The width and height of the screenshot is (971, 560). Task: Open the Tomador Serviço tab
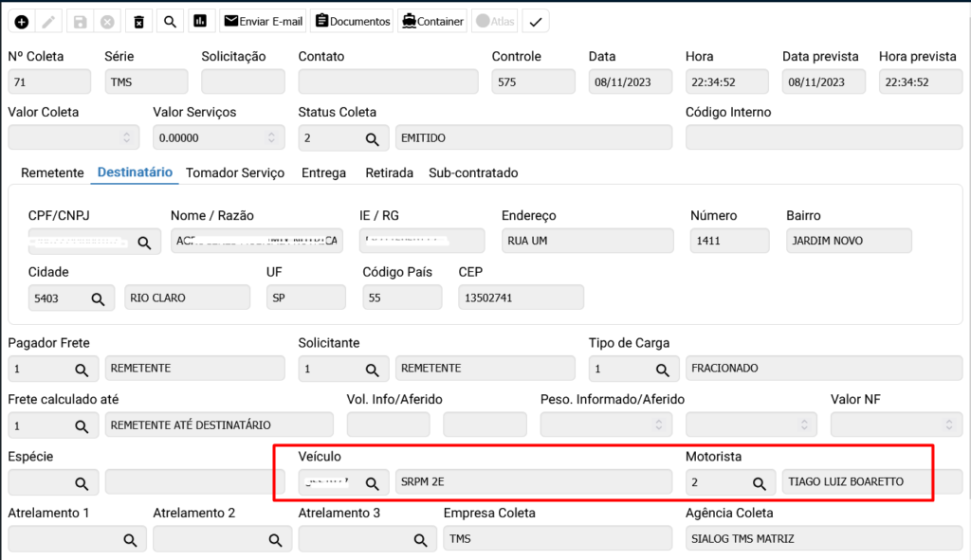235,173
